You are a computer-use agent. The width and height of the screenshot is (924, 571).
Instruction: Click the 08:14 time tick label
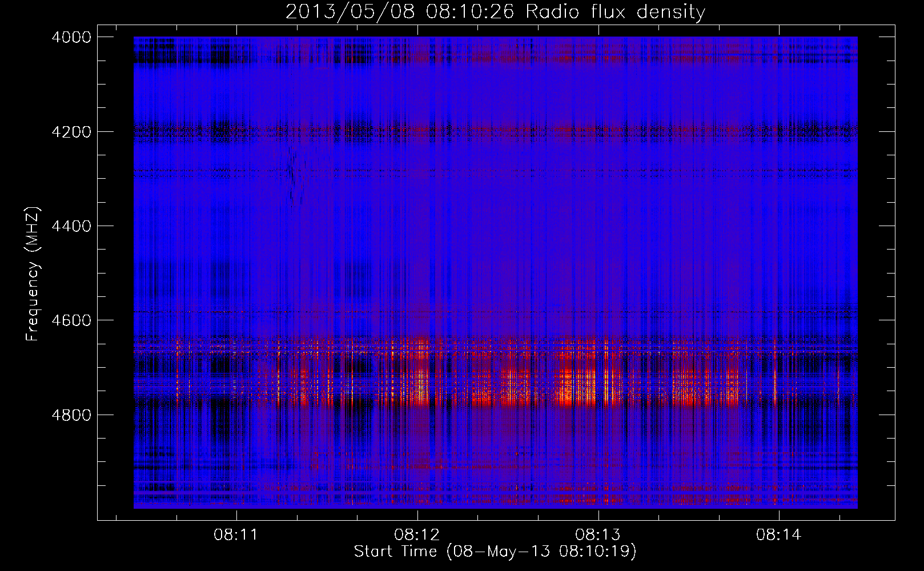pyautogui.click(x=779, y=535)
